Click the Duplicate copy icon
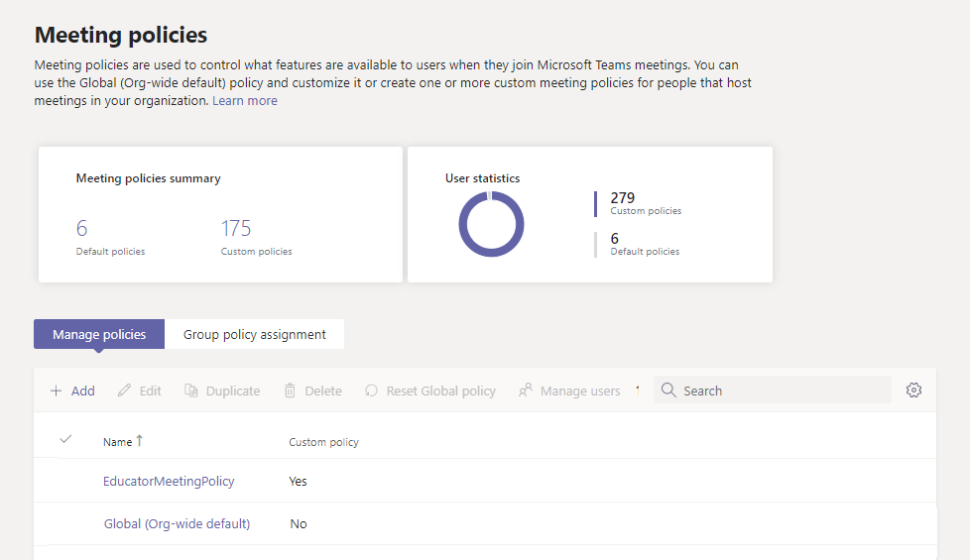 [x=191, y=392]
